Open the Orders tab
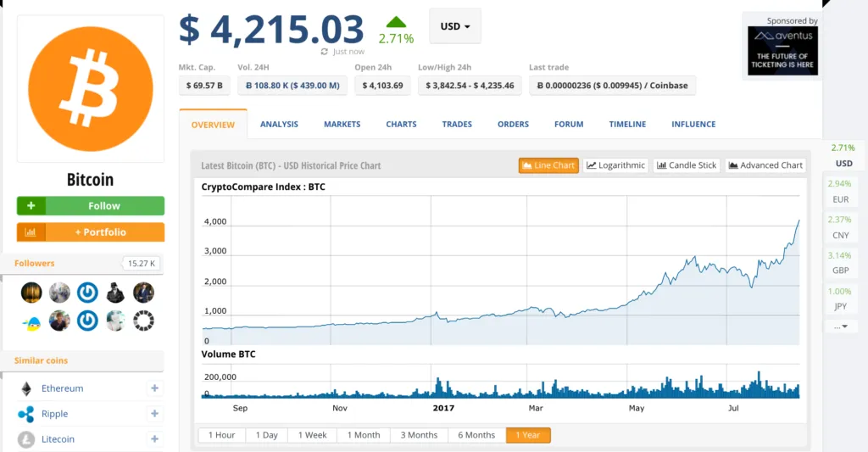The width and height of the screenshot is (868, 452). (513, 124)
